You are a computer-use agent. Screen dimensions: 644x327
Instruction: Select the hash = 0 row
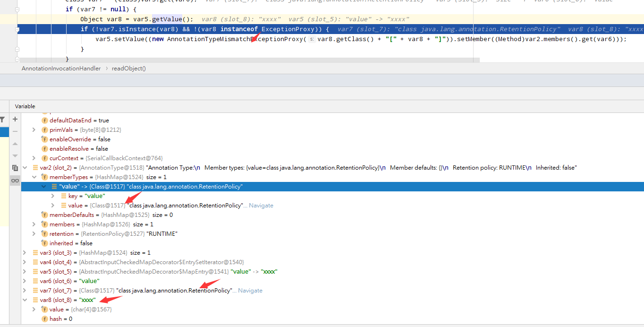(332, 319)
